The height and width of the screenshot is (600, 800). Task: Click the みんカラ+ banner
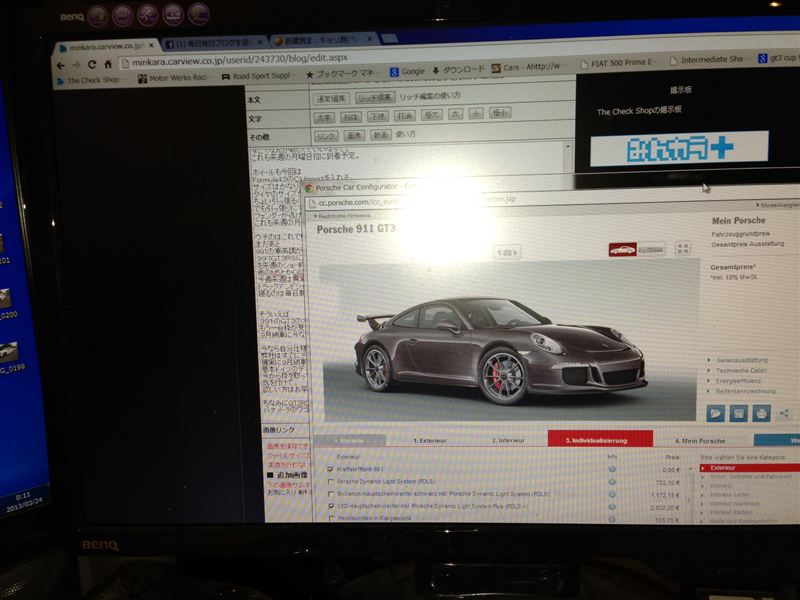click(679, 148)
